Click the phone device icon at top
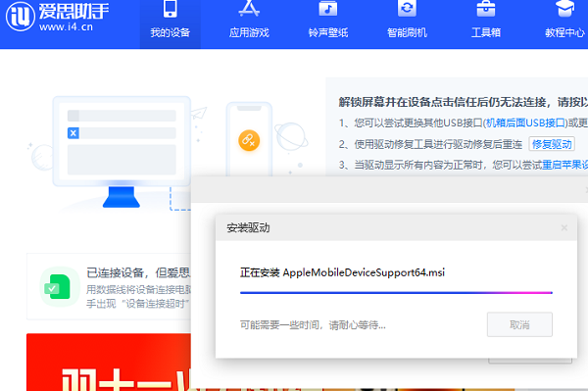 click(x=171, y=8)
